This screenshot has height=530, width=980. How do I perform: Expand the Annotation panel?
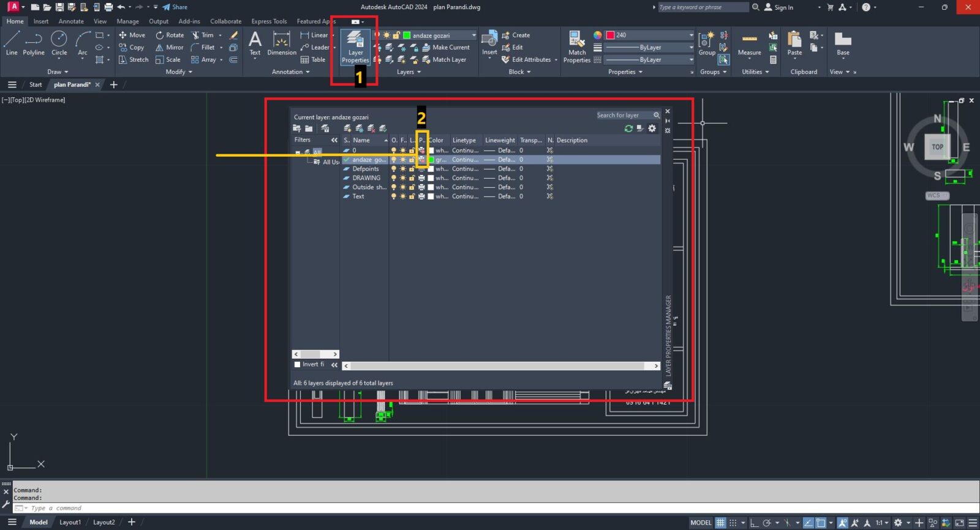[x=291, y=72]
